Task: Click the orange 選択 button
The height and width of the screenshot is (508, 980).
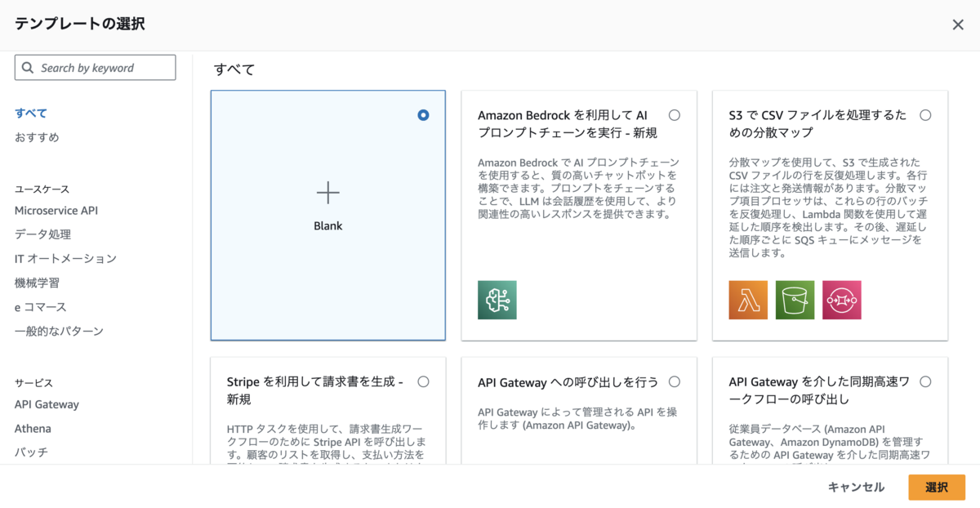Action: [x=937, y=487]
